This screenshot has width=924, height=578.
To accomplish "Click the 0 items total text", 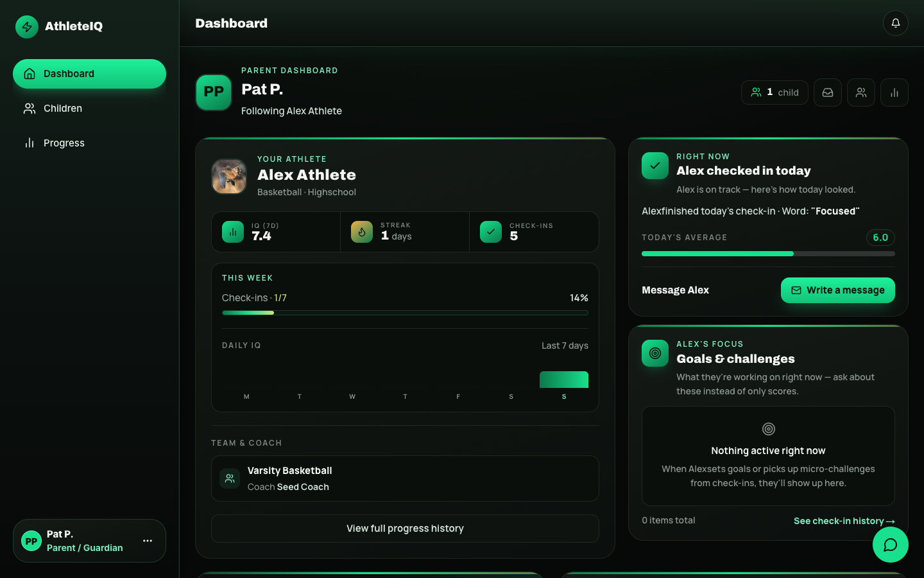I will pos(668,520).
